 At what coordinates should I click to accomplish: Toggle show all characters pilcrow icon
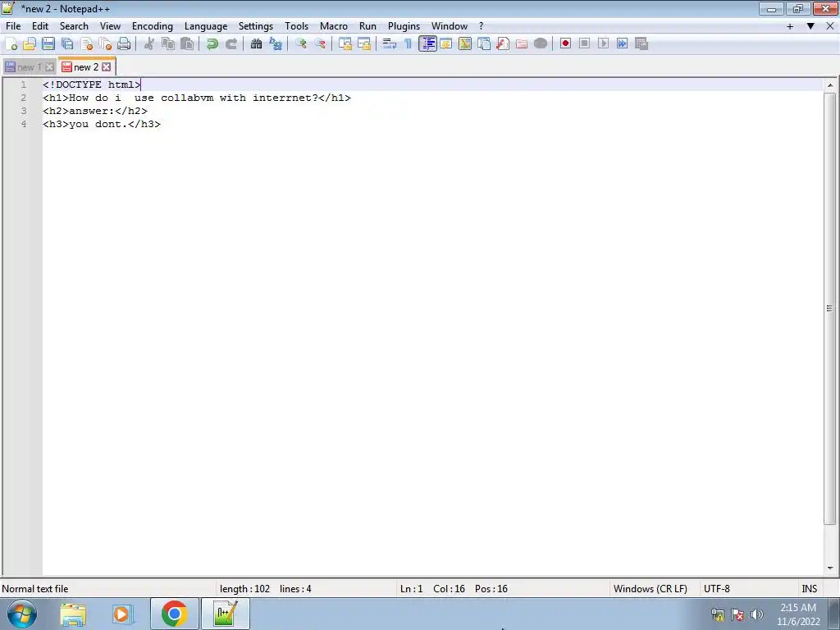(x=409, y=44)
